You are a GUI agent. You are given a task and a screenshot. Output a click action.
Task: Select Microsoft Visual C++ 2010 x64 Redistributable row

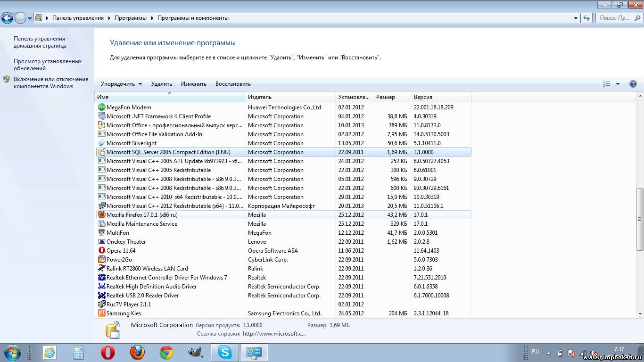click(283, 197)
